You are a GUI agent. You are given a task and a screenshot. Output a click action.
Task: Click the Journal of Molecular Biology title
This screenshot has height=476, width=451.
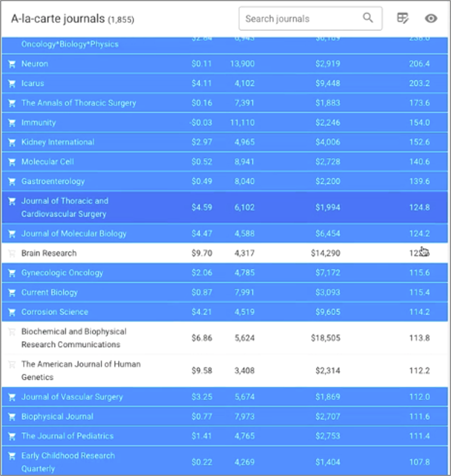[x=74, y=234]
